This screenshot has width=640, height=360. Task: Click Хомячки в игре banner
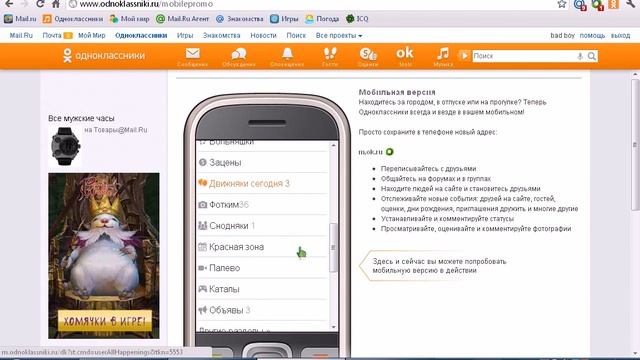tap(104, 256)
